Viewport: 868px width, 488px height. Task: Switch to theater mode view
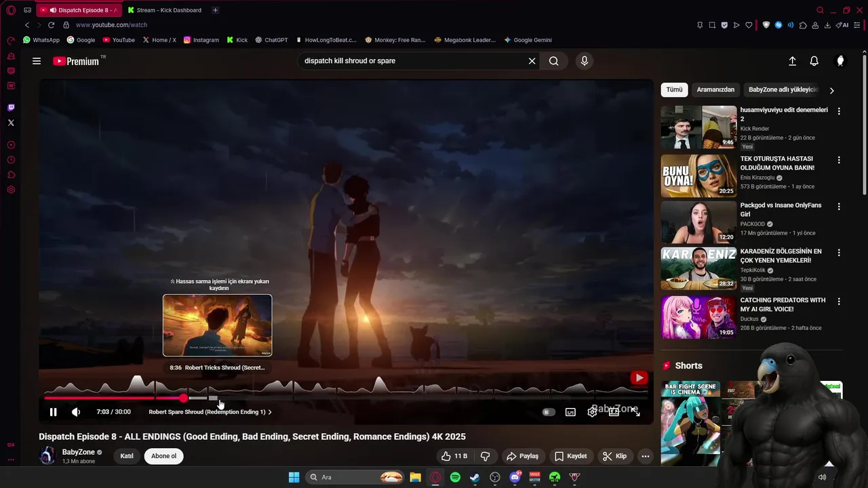point(614,412)
